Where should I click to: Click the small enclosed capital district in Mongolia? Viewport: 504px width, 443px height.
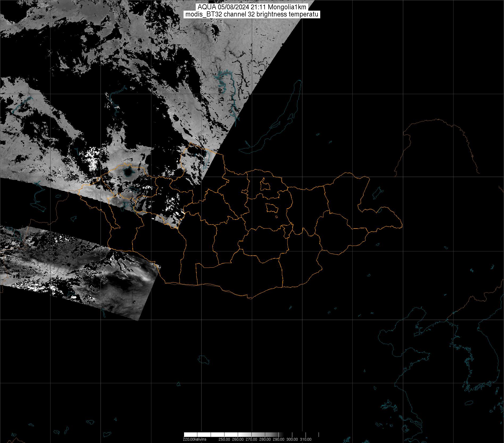click(272, 208)
